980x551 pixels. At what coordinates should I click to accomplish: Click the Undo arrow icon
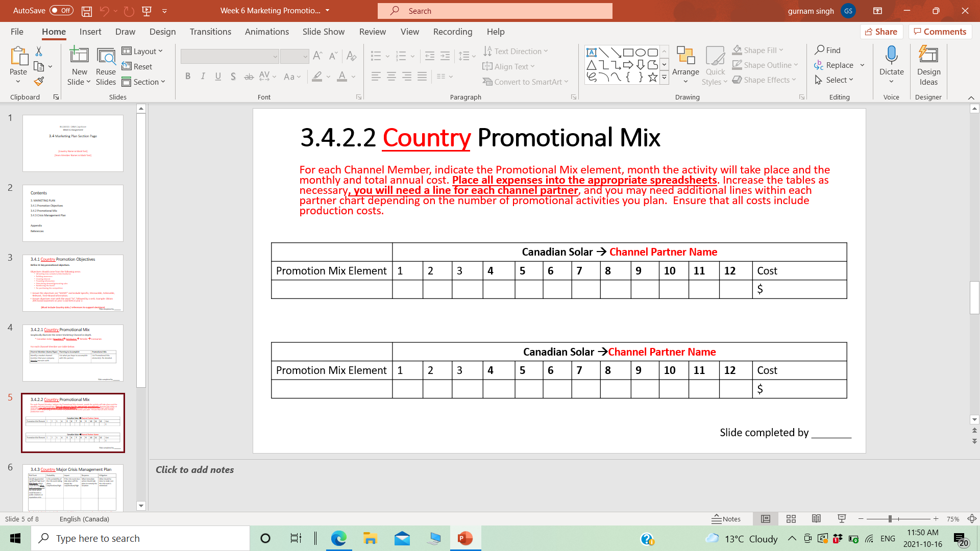click(105, 11)
